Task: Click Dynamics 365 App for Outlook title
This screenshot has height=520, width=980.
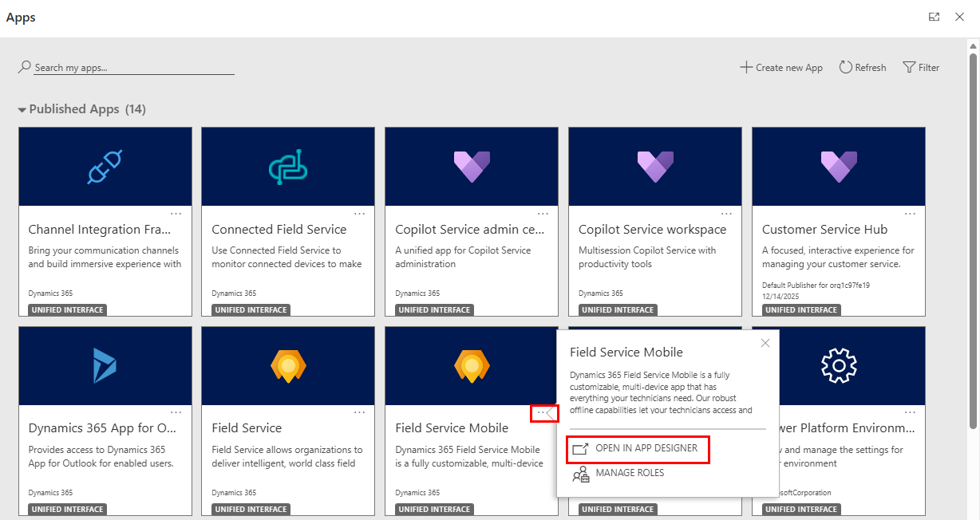Action: click(x=103, y=428)
